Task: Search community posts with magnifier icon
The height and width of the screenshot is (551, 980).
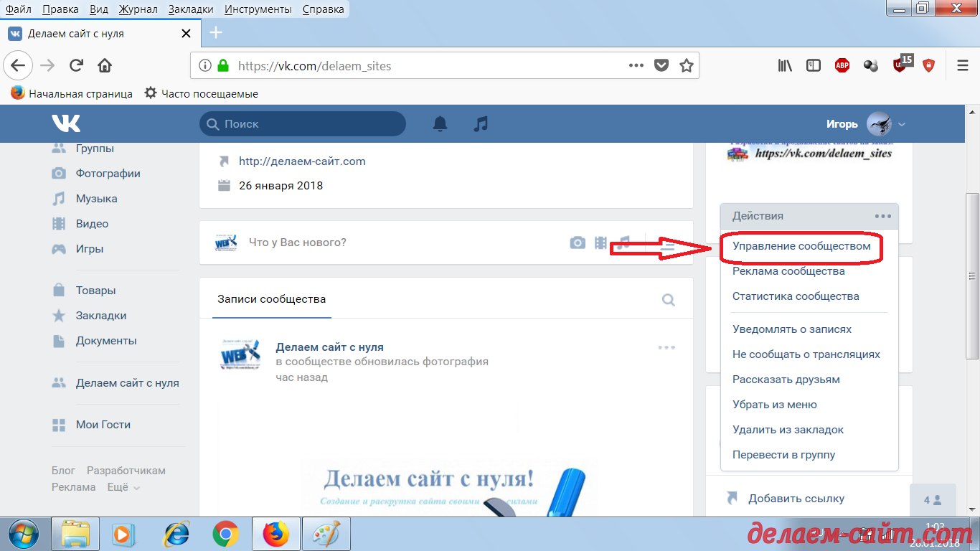Action: 669,300
